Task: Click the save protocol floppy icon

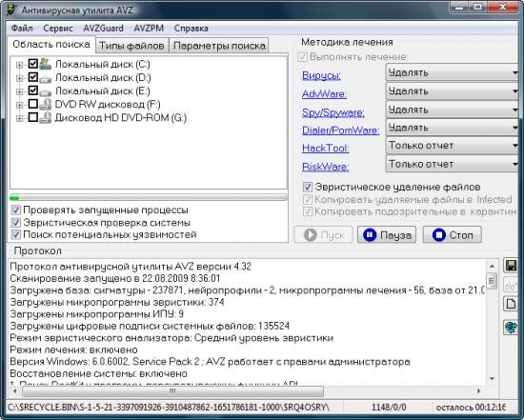Action: 511,266
